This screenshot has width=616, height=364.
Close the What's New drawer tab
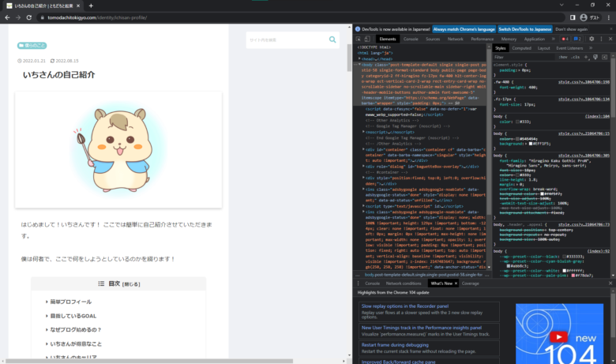click(456, 283)
